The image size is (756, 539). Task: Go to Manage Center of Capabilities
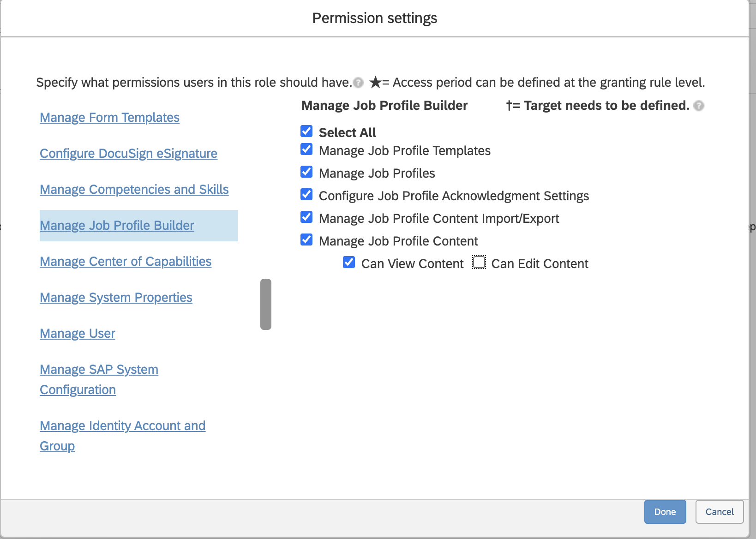click(126, 262)
